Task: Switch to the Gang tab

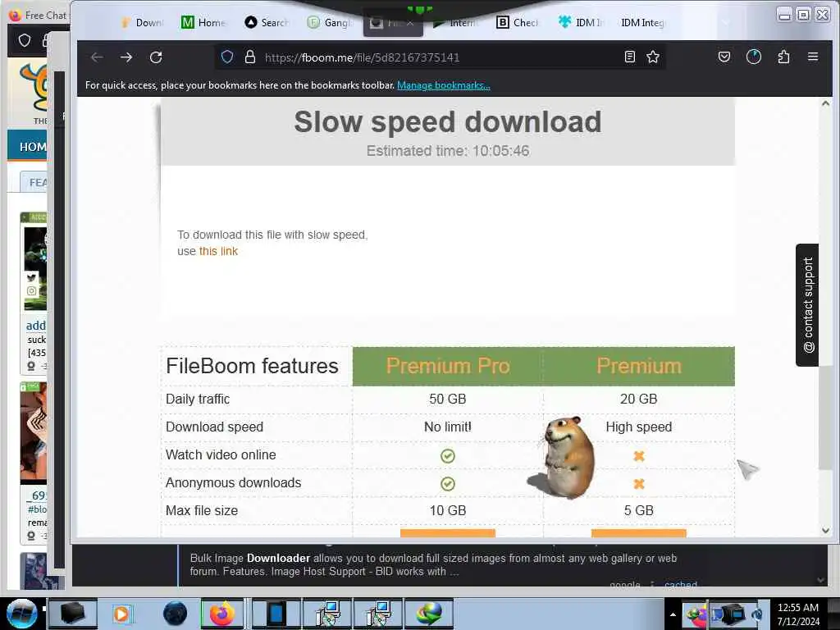Action: pos(331,22)
